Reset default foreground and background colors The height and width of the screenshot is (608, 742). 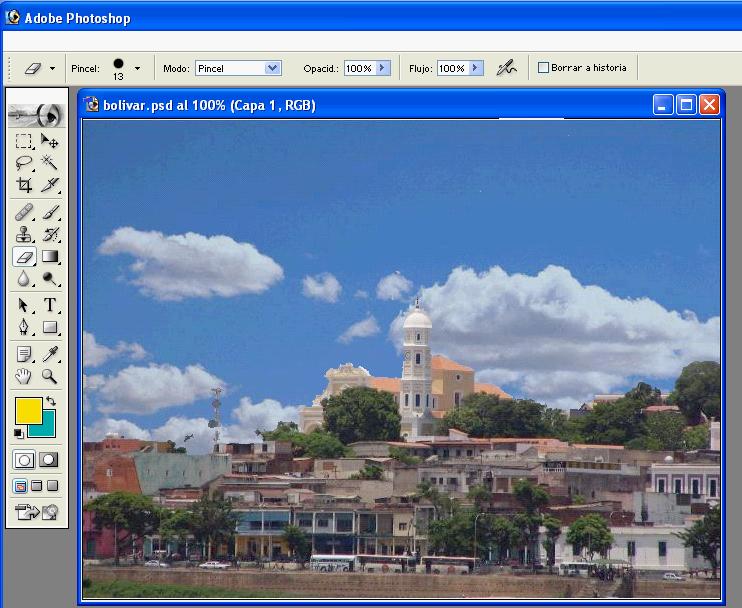click(x=18, y=432)
